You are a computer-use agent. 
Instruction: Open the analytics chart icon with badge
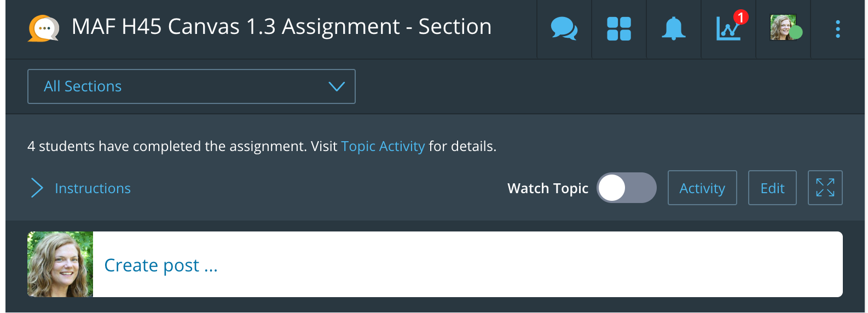728,28
